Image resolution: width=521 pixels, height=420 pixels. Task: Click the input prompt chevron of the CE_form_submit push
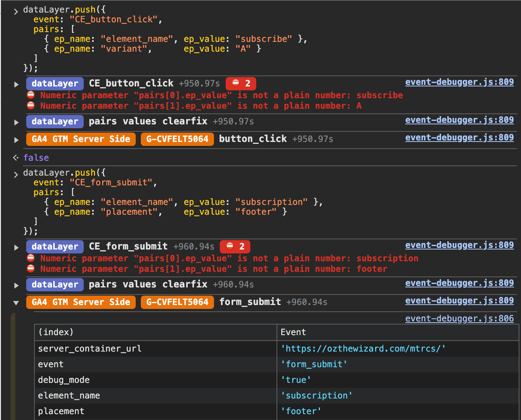(x=16, y=174)
